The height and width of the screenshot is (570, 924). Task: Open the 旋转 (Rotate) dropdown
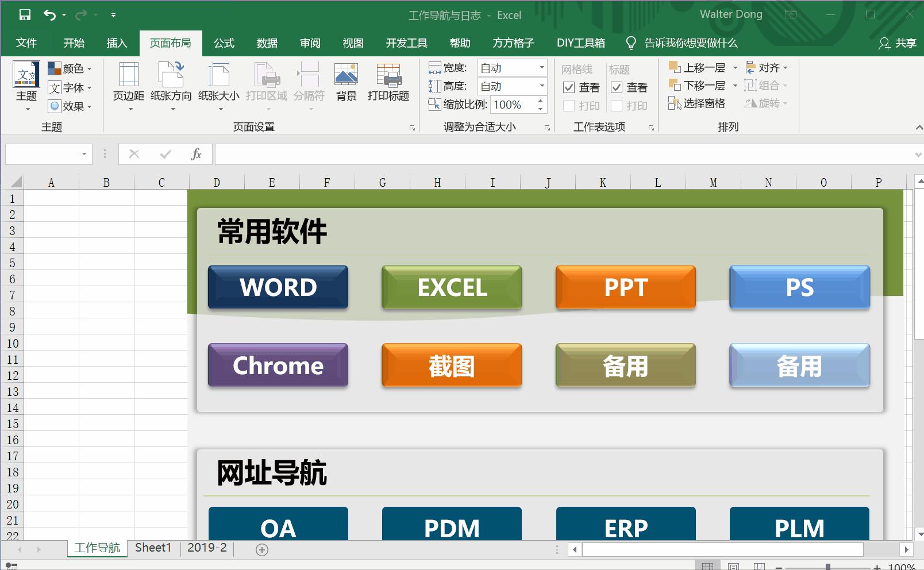tap(785, 104)
